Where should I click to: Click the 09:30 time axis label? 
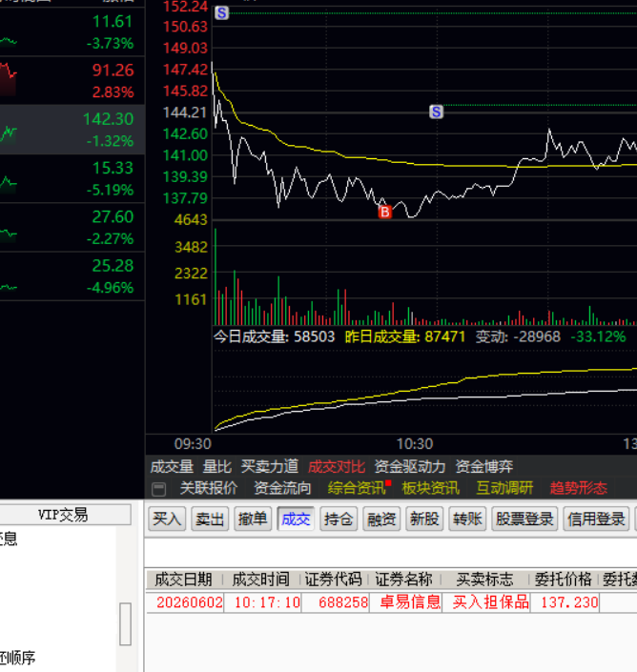(x=193, y=444)
